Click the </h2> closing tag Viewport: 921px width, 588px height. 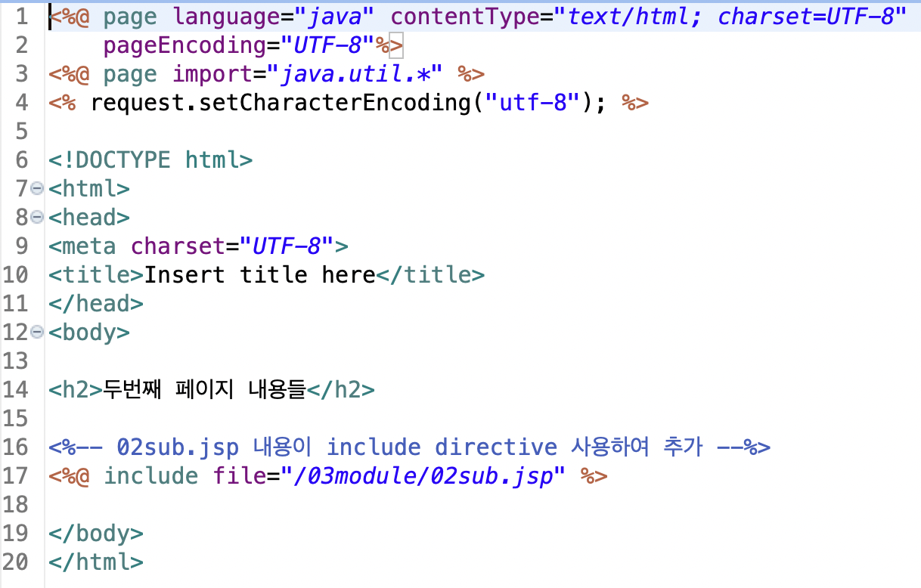point(340,390)
